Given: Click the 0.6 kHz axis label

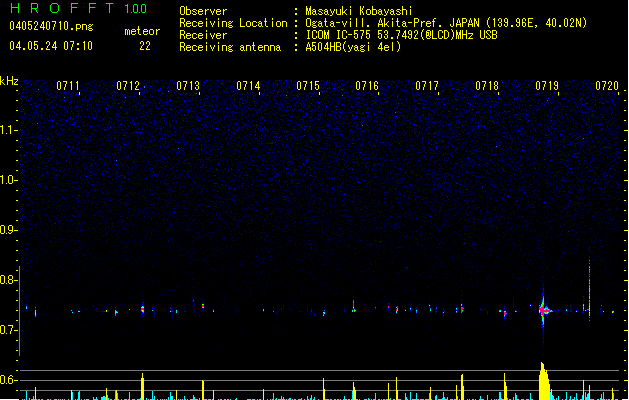Looking at the screenshot, I should [x=9, y=380].
